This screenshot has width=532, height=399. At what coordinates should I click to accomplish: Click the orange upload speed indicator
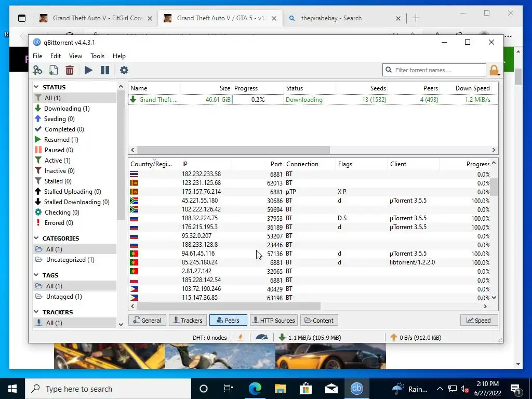point(416,338)
